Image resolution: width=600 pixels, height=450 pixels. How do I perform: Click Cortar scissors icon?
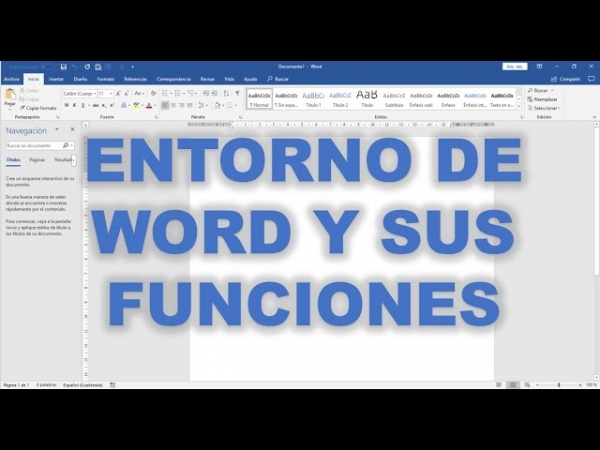[x=22, y=90]
